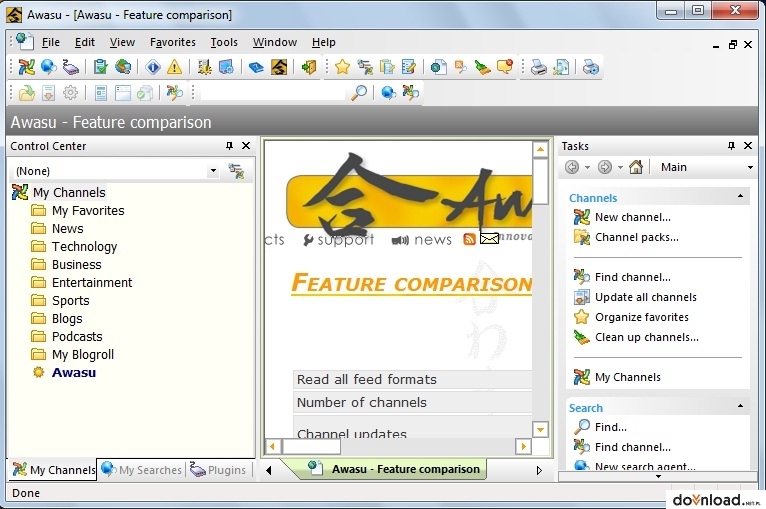Open the (None) filter dropdown in Control Center
The width and height of the screenshot is (766, 509).
click(x=213, y=171)
